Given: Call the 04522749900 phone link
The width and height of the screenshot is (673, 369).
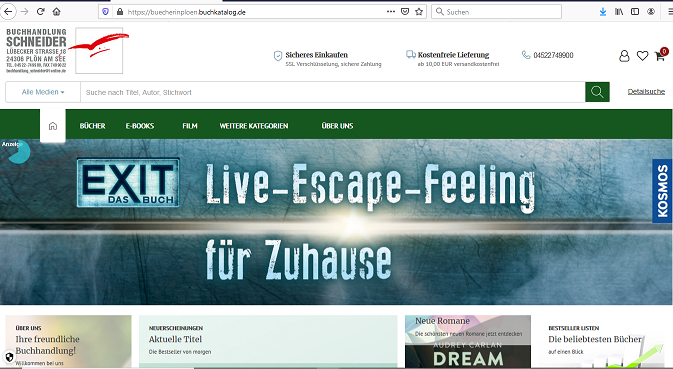Looking at the screenshot, I should pos(553,55).
